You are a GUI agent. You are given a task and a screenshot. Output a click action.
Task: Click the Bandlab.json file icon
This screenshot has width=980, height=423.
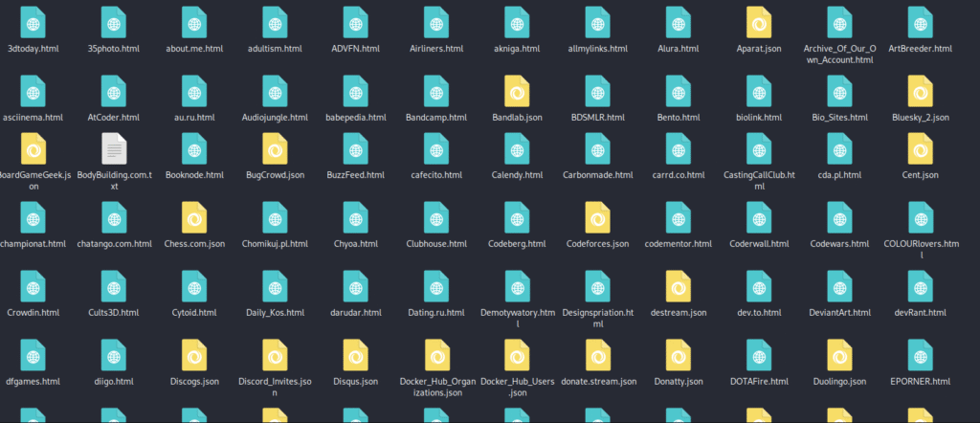pyautogui.click(x=517, y=91)
